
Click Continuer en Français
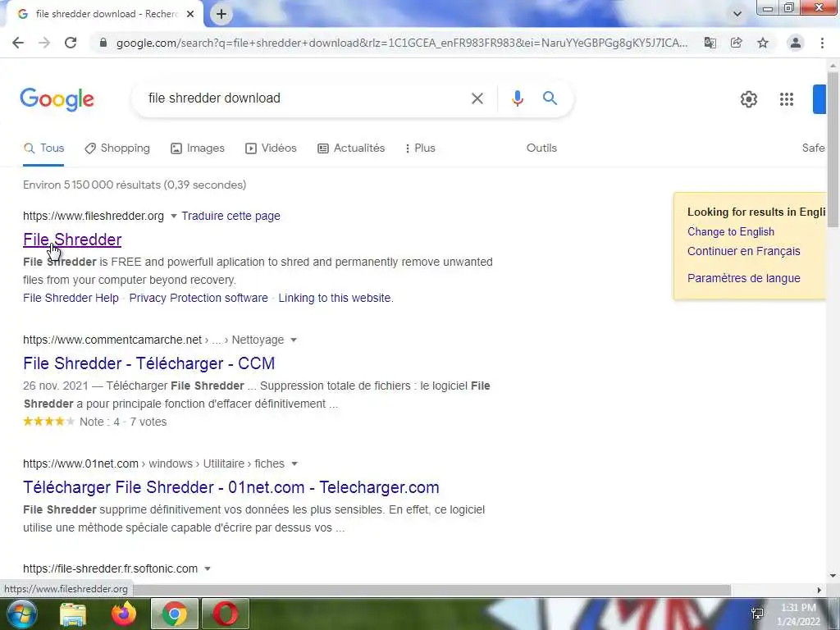point(743,251)
